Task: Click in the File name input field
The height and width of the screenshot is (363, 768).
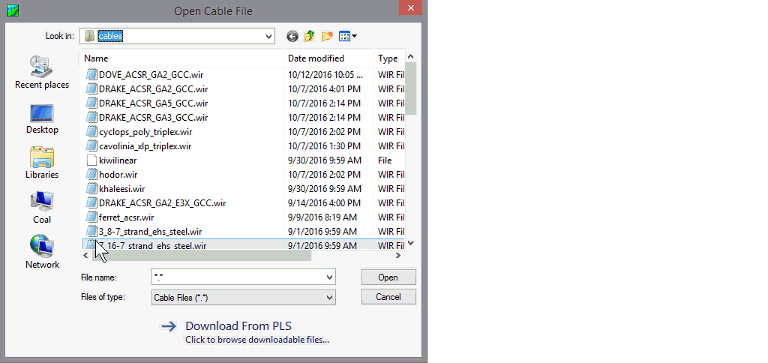Action: 238,277
